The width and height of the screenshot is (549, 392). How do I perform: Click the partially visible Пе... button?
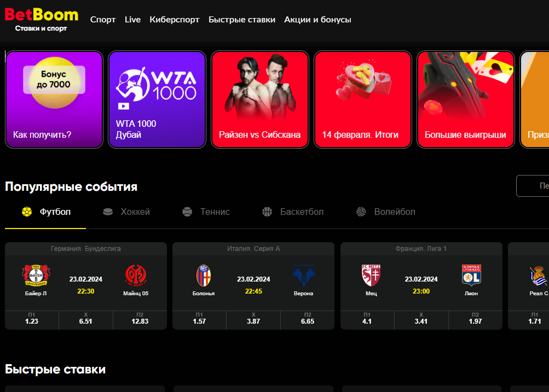533,186
